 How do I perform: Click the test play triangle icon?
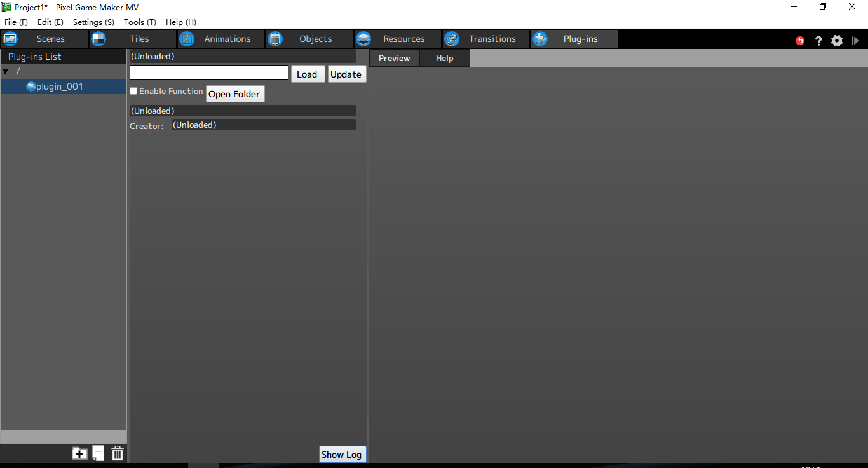coord(855,41)
